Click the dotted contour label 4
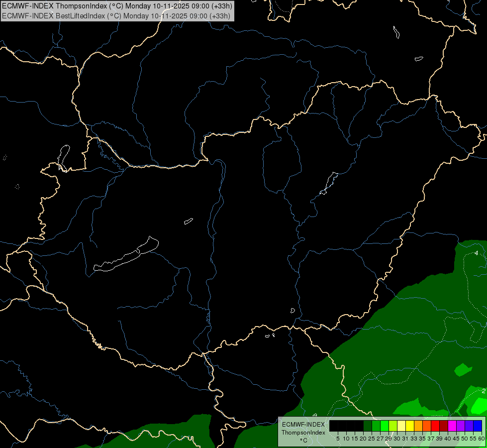Screen dimensions: 487x448 pos(477,253)
